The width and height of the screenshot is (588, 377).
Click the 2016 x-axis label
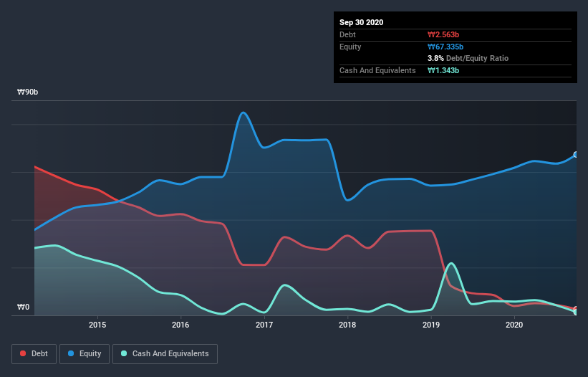(180, 325)
